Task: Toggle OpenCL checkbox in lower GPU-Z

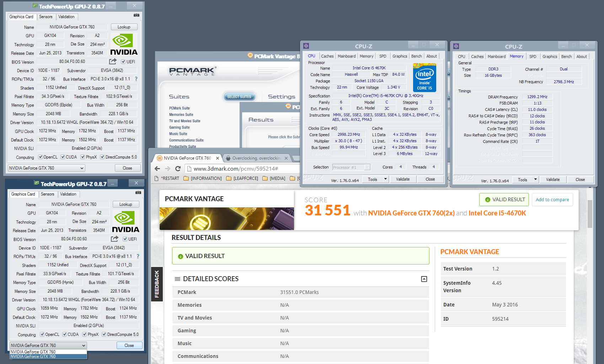Action: point(42,334)
